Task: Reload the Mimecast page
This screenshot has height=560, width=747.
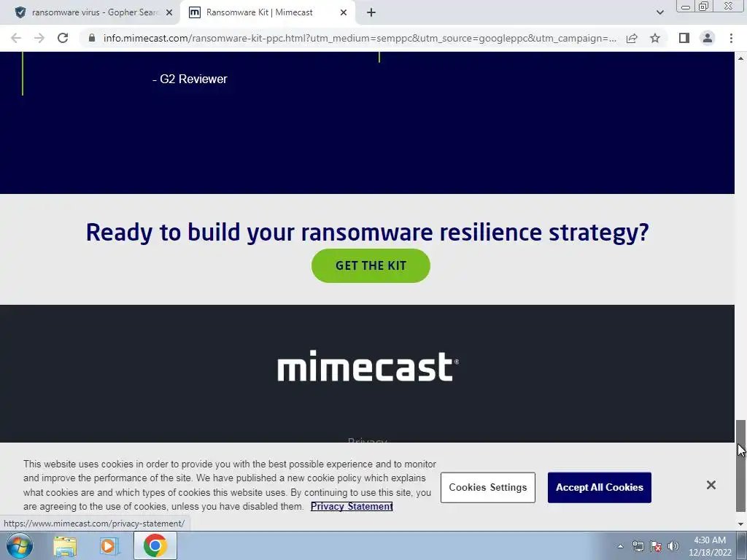Action: (x=63, y=38)
